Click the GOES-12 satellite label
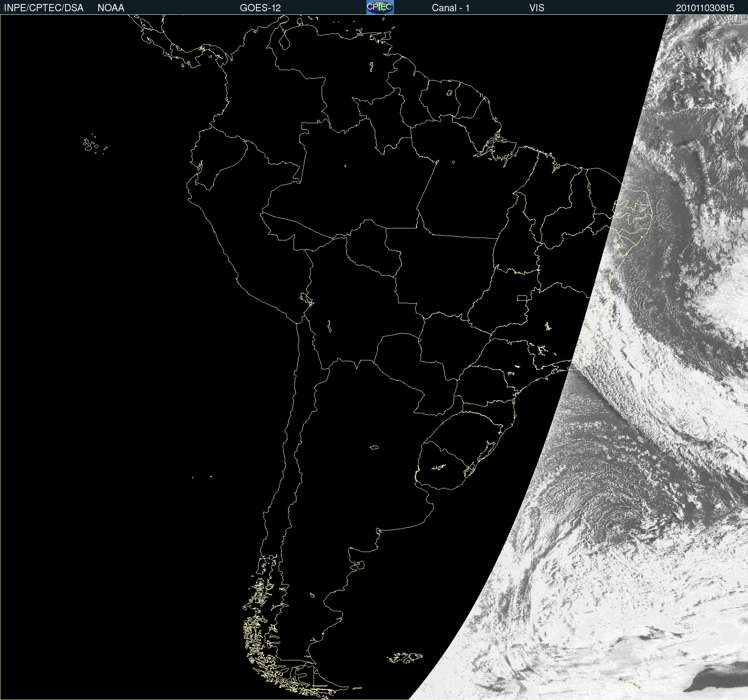Viewport: 748px width, 700px height. coord(260,8)
